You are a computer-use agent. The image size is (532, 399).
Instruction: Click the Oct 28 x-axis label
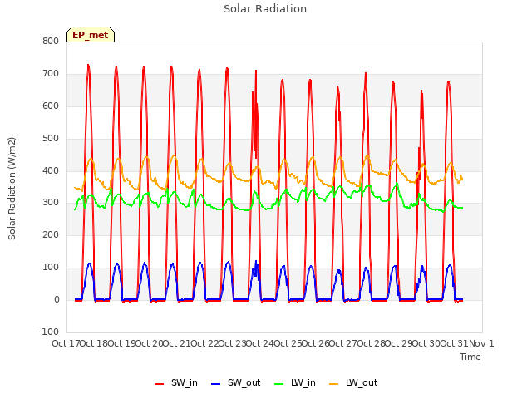(x=372, y=343)
